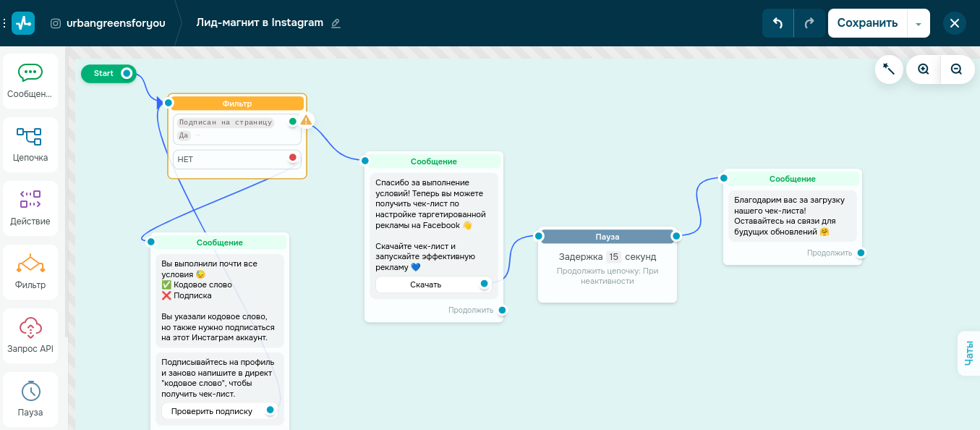
Task: Save the flow with Сохранить
Action: tap(867, 23)
